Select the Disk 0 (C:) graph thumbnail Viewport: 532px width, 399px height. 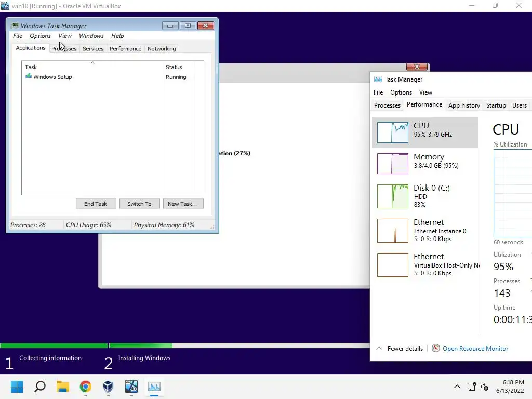(393, 196)
